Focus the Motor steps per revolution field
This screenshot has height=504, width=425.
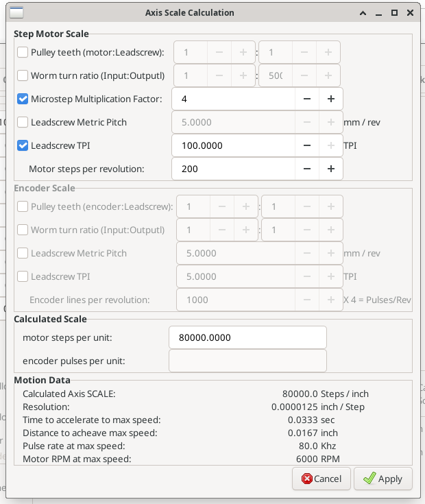[x=233, y=169]
